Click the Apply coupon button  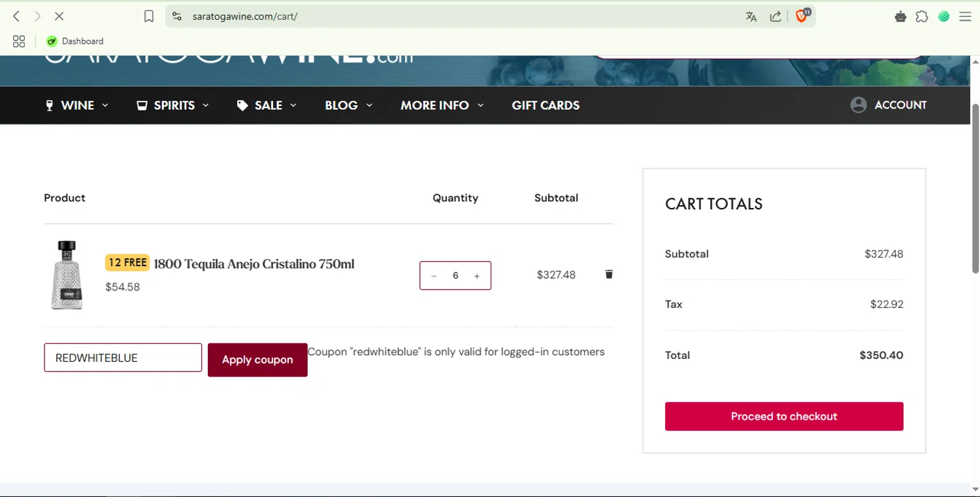point(257,360)
